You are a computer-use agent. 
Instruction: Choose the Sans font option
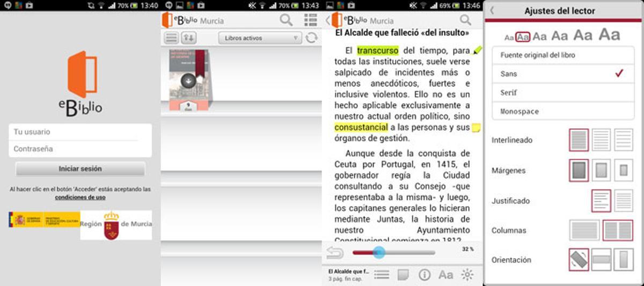[x=563, y=74]
